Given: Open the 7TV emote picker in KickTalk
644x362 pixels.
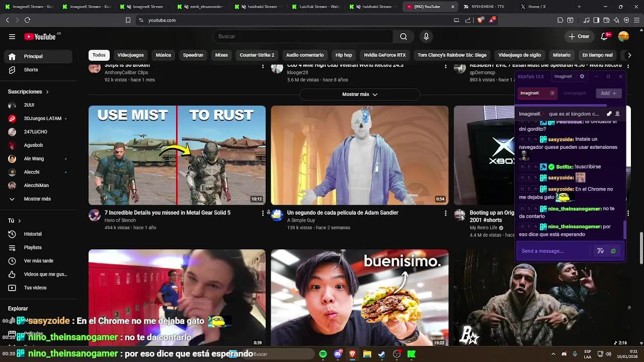Looking at the screenshot, I should coord(600,251).
